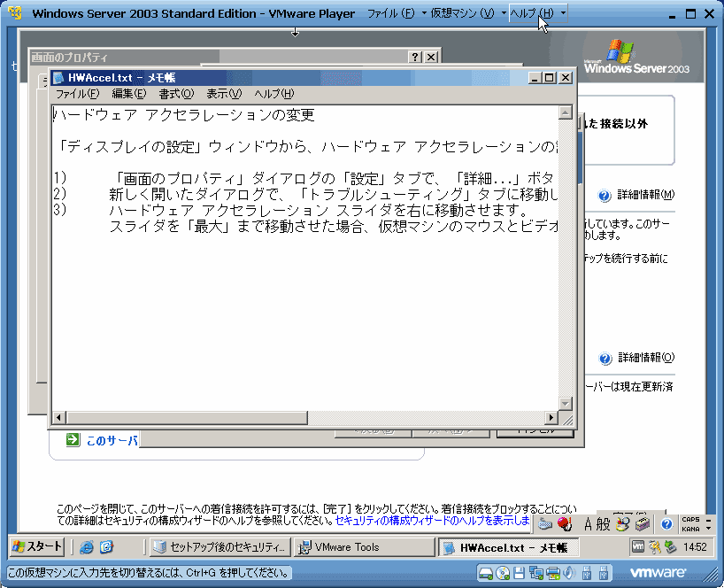The height and width of the screenshot is (588, 724).
Task: Click the help icon beside 詳細情報(M)
Action: tap(605, 196)
